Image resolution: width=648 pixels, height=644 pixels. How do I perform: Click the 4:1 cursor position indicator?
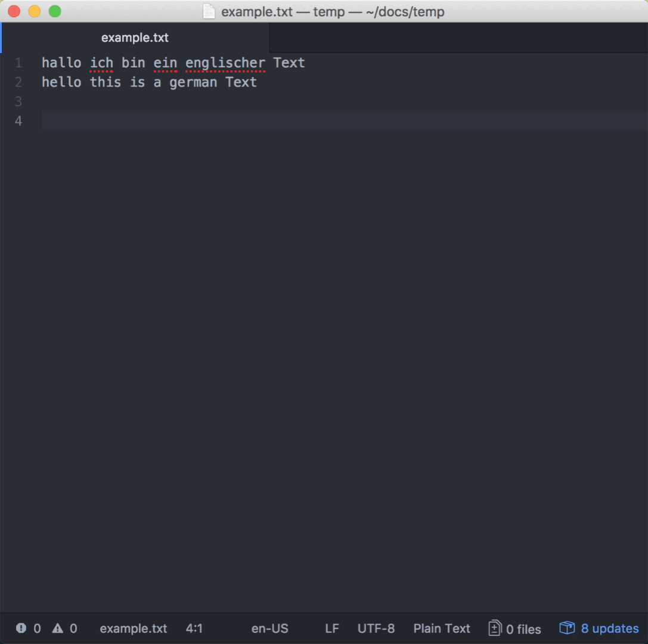click(x=194, y=628)
